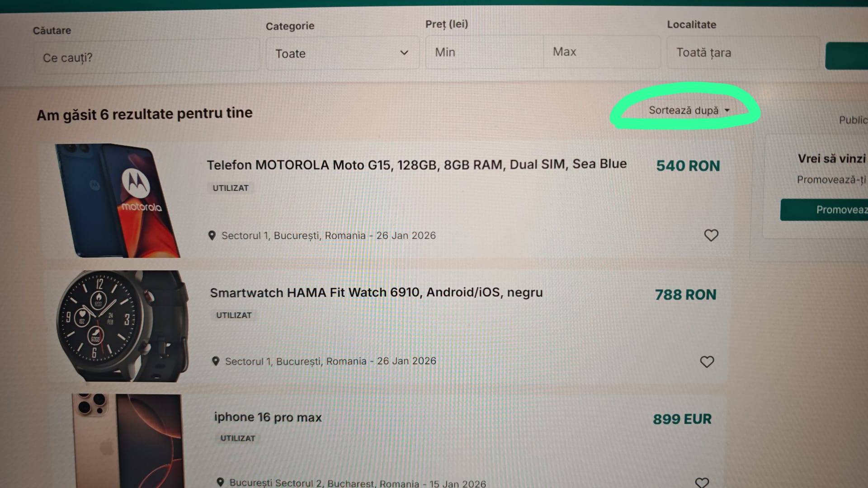Click the Min price input field
The image size is (868, 488).
point(484,52)
